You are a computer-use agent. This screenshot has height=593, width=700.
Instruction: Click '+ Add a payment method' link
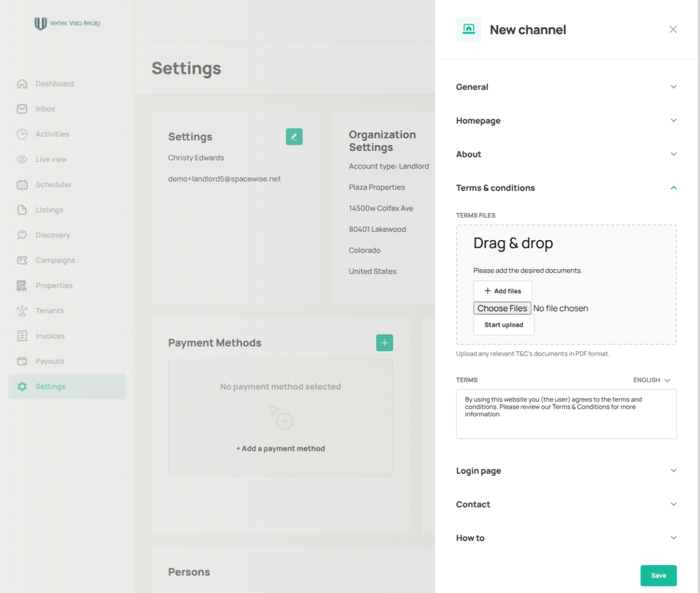click(281, 449)
